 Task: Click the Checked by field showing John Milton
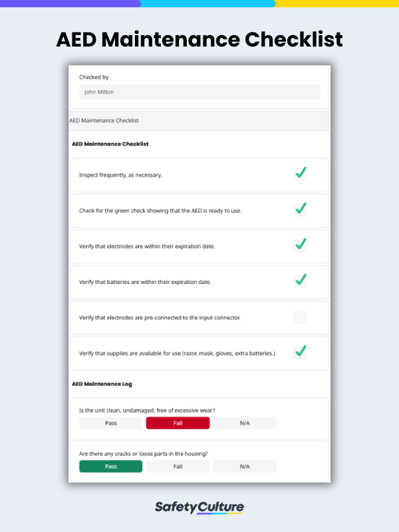pyautogui.click(x=199, y=92)
